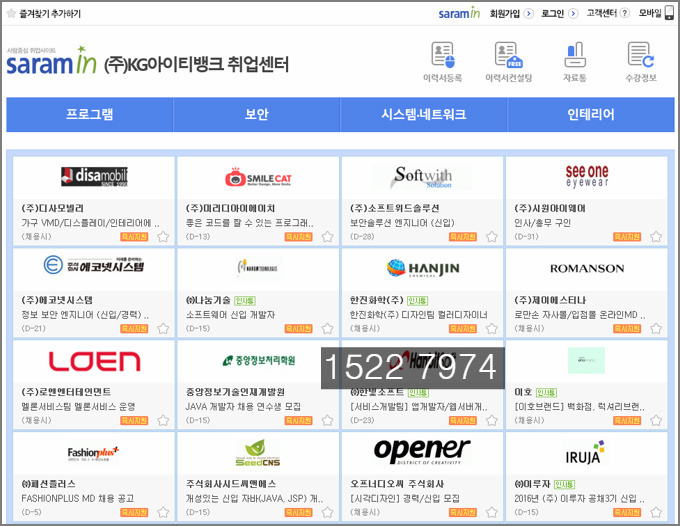Favorite the (주)제이에스티나 job with its star

pyautogui.click(x=656, y=329)
